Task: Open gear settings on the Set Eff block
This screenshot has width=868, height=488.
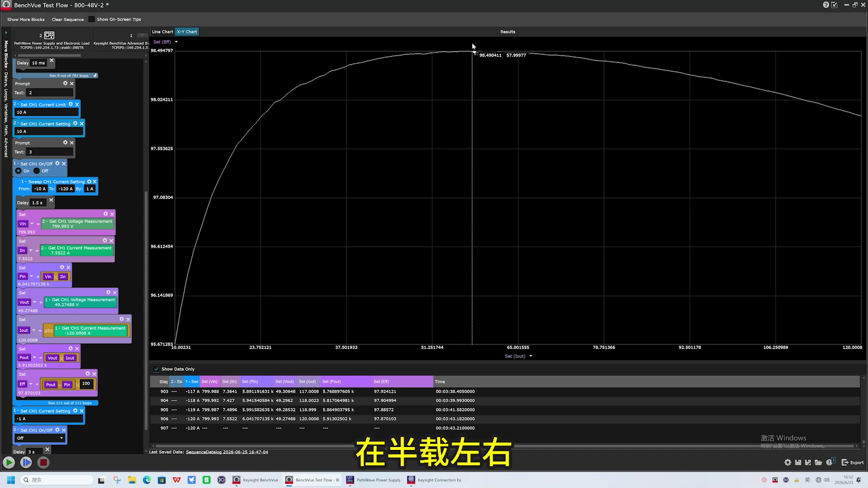Action: click(88, 374)
